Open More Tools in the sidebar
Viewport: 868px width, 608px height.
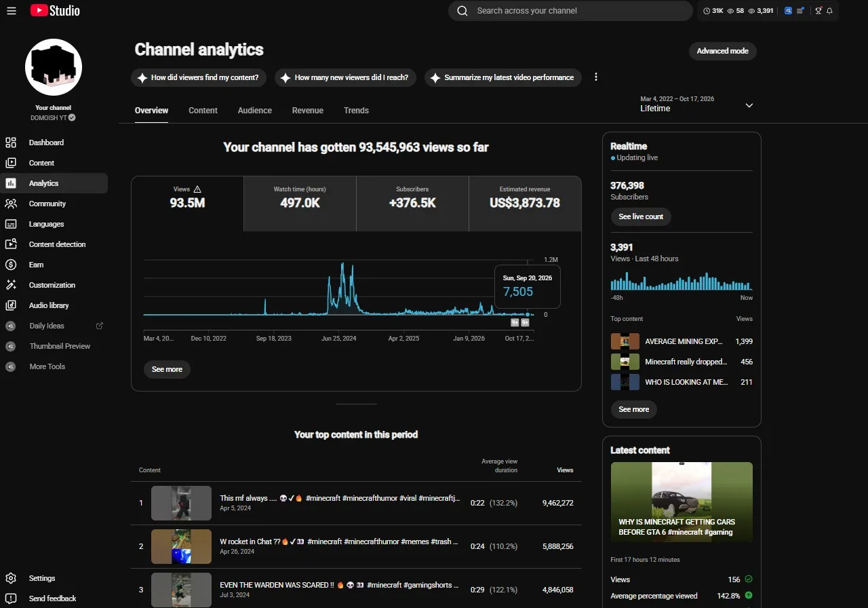pyautogui.click(x=54, y=366)
